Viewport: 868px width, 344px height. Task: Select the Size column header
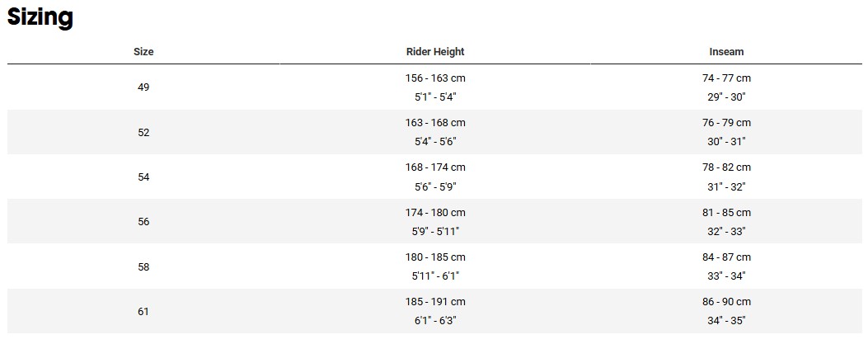[143, 51]
